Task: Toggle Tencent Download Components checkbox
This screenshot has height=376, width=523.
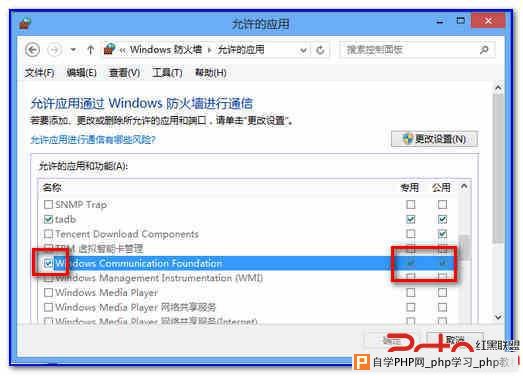Action: 48,234
